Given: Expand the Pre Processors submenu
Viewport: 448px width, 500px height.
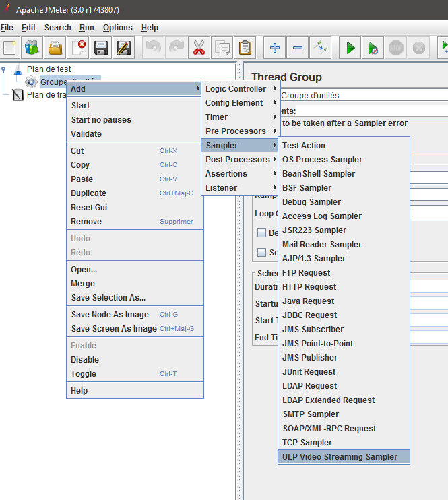Looking at the screenshot, I should tap(241, 131).
